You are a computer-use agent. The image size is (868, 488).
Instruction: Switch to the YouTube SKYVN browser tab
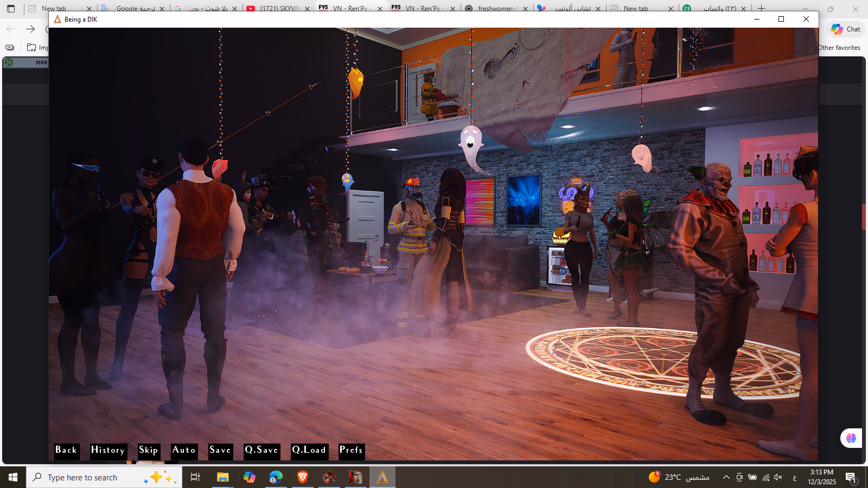tap(277, 8)
